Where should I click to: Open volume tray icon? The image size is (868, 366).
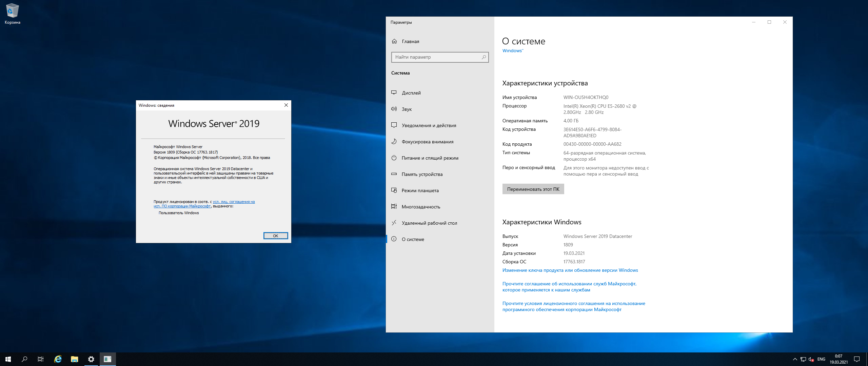click(x=811, y=359)
